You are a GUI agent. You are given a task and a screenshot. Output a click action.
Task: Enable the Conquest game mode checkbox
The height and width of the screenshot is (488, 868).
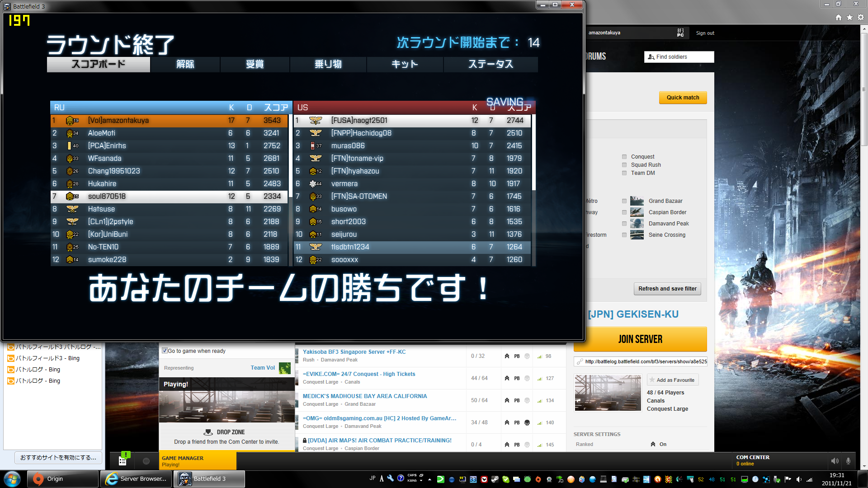click(624, 157)
